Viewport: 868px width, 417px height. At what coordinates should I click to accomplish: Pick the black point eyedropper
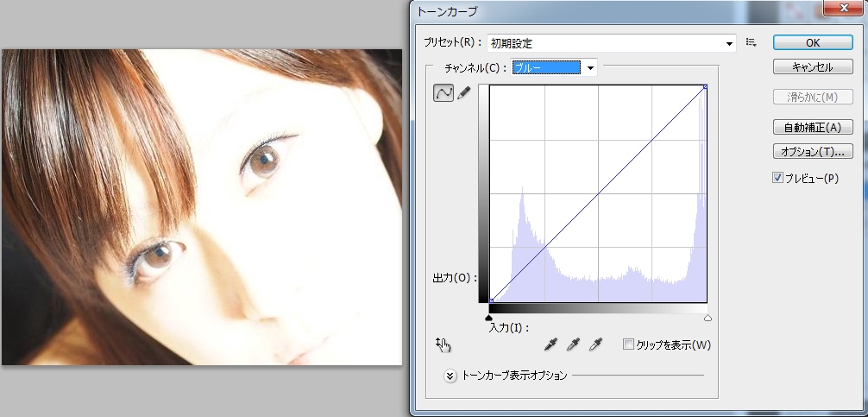550,344
